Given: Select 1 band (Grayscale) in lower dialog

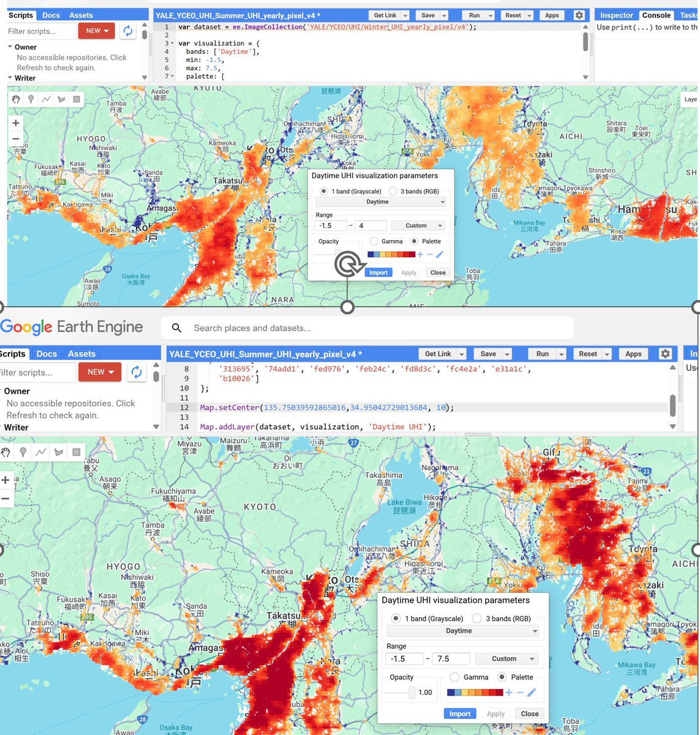Looking at the screenshot, I should click(396, 619).
